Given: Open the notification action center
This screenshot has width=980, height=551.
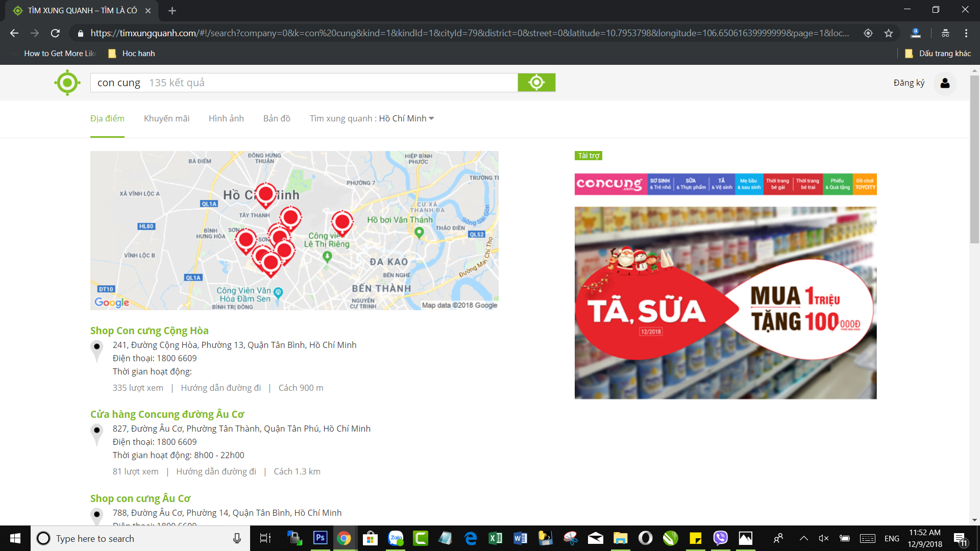Looking at the screenshot, I should pyautogui.click(x=960, y=538).
